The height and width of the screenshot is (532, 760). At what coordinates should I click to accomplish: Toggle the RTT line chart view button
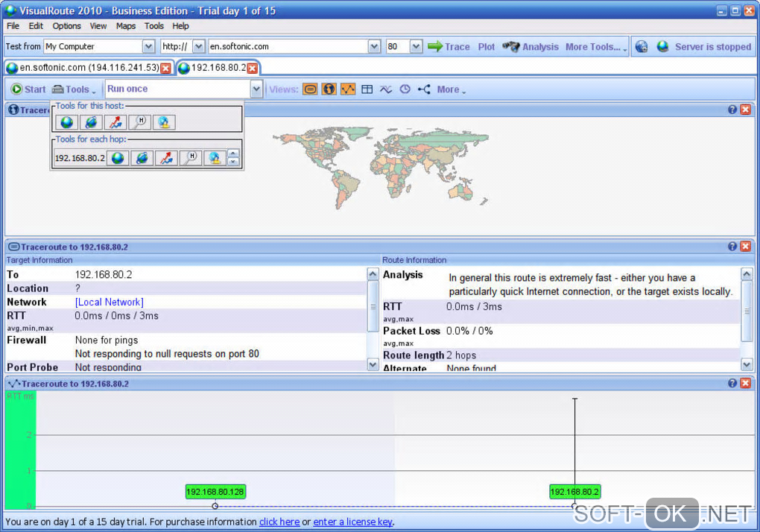[348, 89]
